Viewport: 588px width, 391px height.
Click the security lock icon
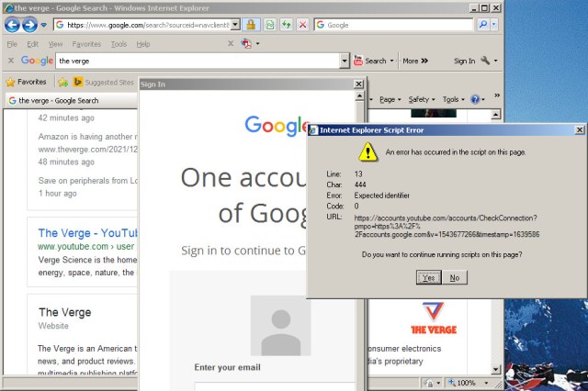click(x=251, y=25)
